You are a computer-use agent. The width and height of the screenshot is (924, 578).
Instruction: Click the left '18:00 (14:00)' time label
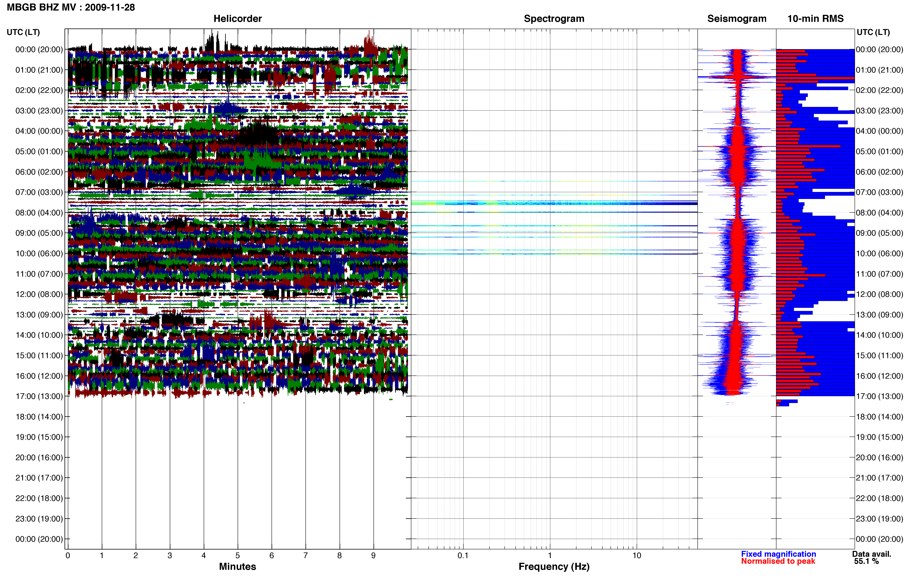pos(39,417)
